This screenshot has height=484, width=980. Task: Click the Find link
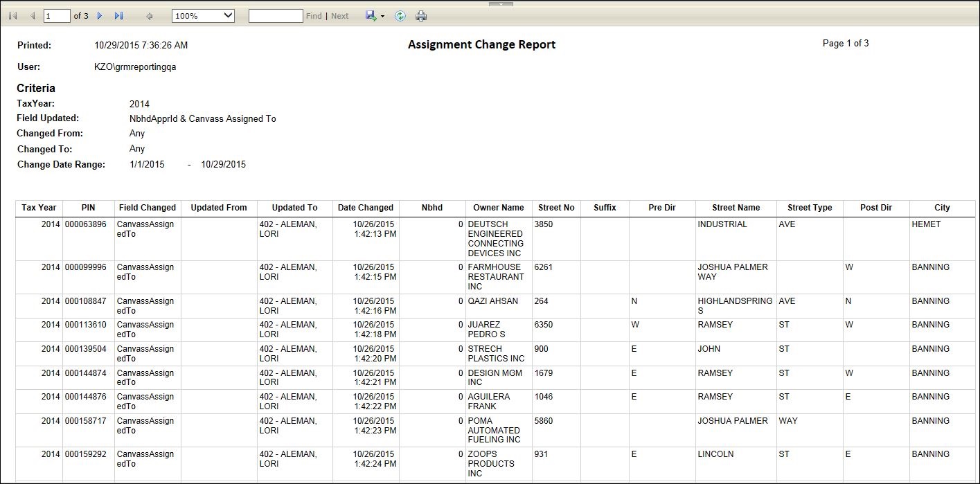(x=314, y=16)
